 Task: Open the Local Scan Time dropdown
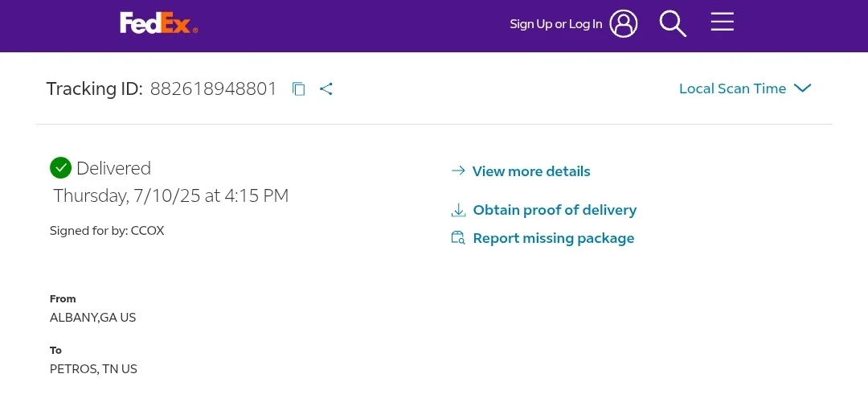pos(732,88)
